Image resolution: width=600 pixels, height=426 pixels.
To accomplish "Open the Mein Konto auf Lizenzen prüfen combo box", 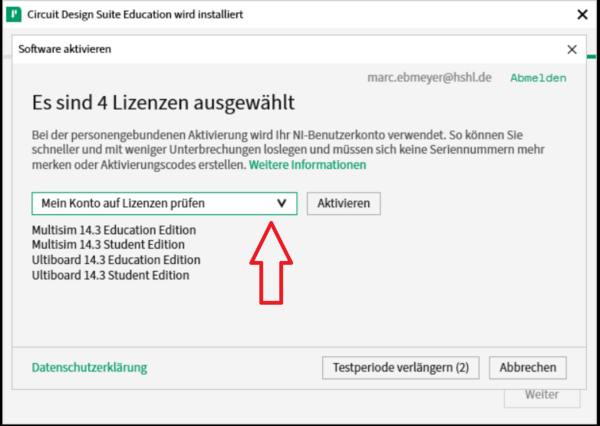I will [x=150, y=203].
